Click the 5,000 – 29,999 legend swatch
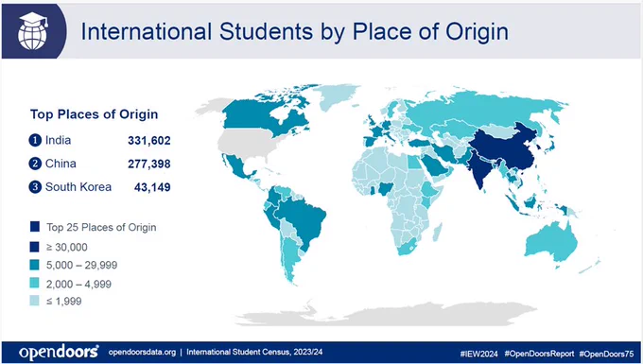This screenshot has width=643, height=364. pos(34,266)
